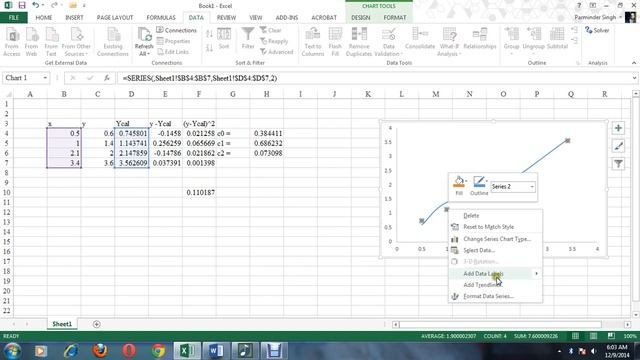
Task: Switch to Page Layout view in status bar
Action: (x=593, y=336)
